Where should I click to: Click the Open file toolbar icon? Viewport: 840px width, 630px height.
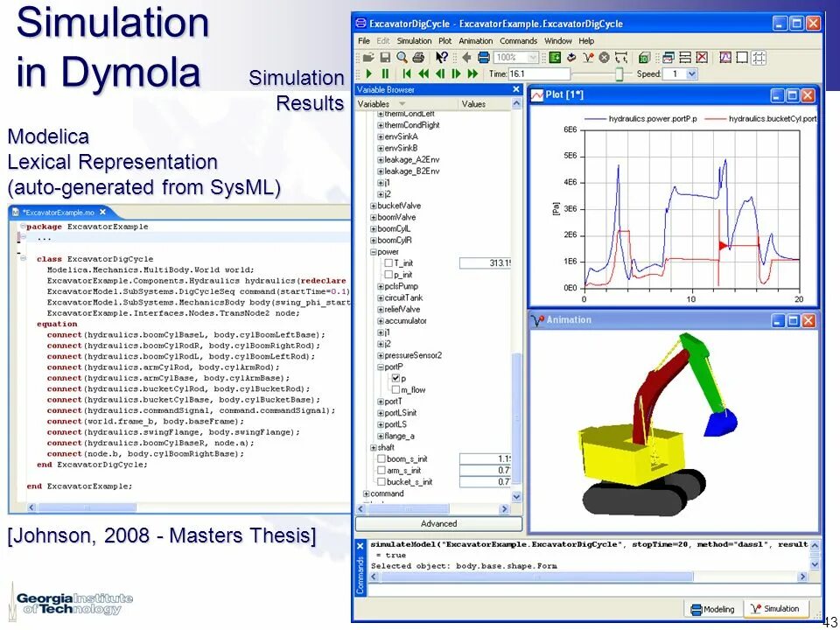(367, 58)
